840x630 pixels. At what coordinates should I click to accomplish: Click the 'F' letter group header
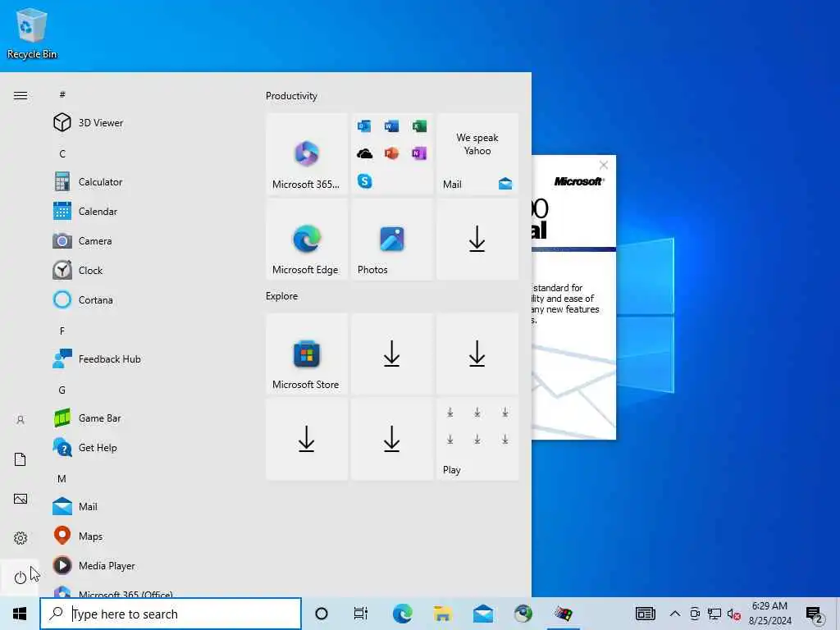point(62,331)
